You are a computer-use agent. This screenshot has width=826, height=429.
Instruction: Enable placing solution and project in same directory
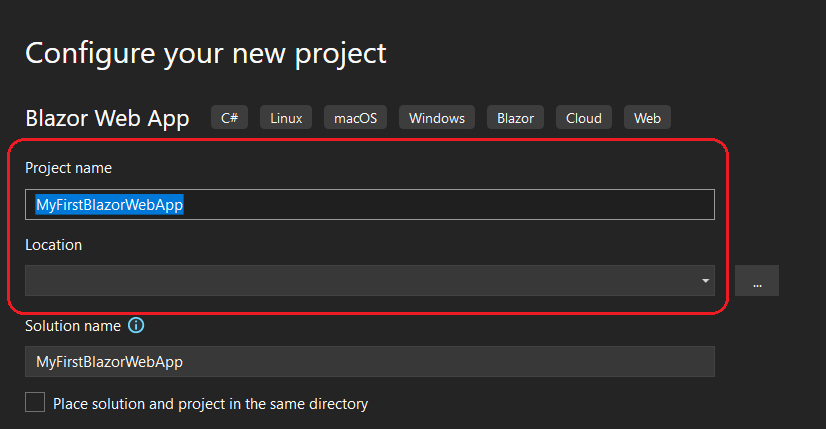pos(35,403)
